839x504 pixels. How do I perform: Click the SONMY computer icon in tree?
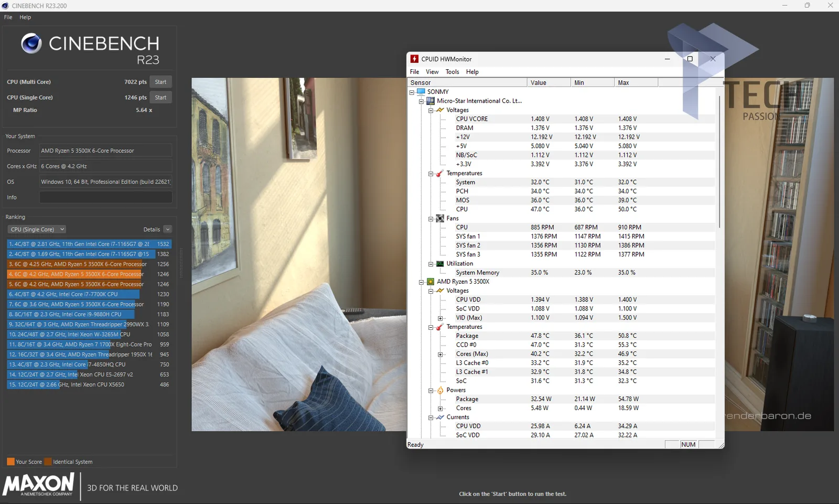click(x=421, y=92)
